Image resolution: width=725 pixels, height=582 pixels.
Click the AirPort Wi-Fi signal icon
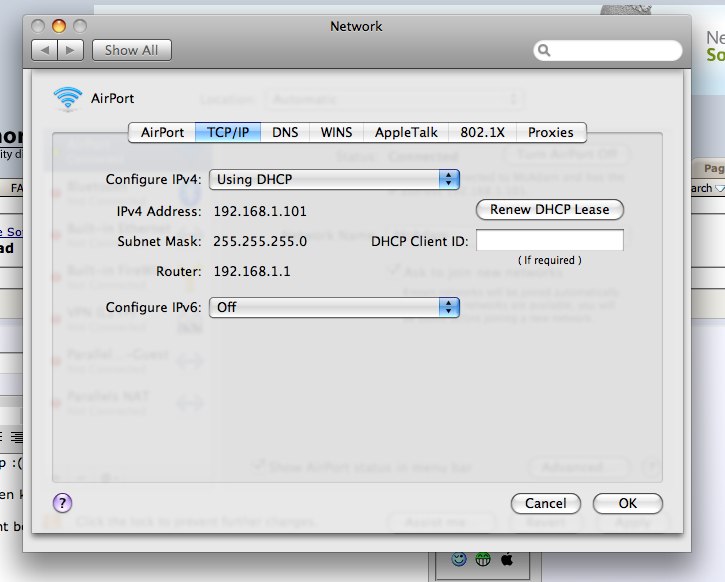68,98
